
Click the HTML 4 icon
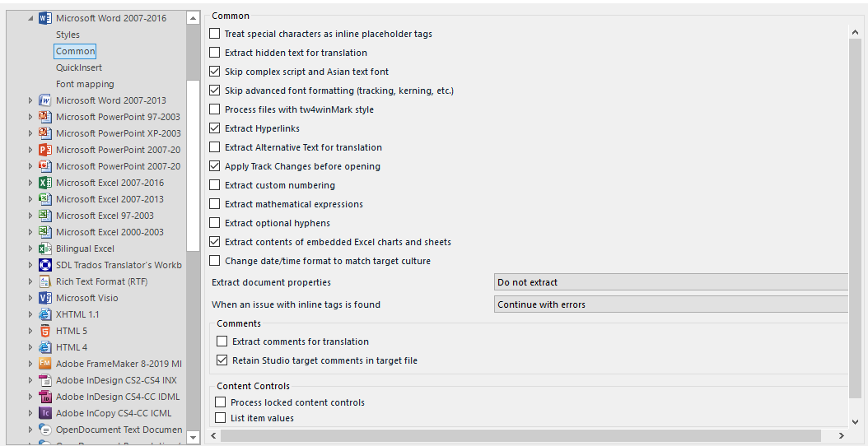coord(45,347)
